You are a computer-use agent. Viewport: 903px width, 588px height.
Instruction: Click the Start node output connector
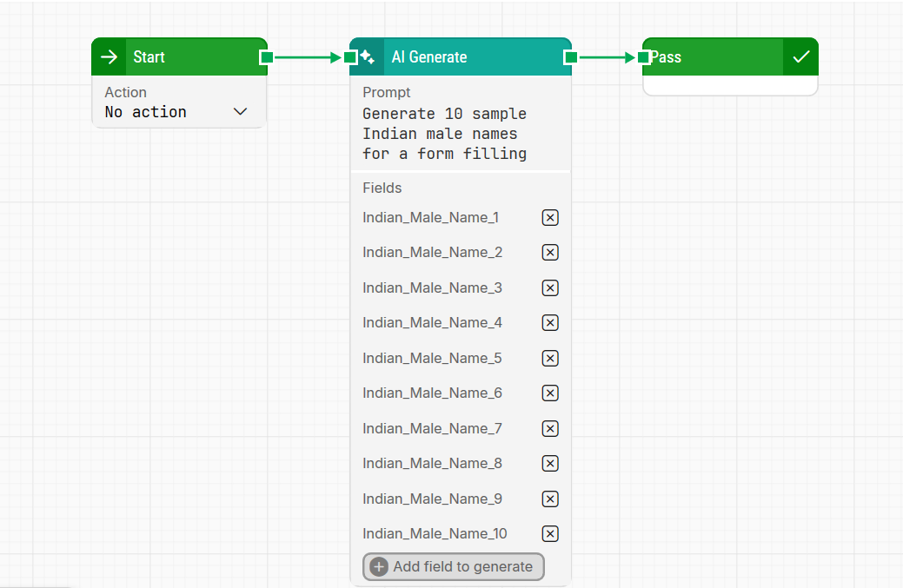[267, 57]
